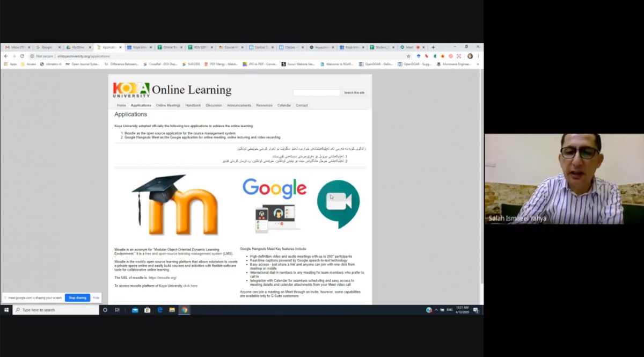The width and height of the screenshot is (644, 357).
Task: Follow the https://moodle.org/ link
Action: 163,278
